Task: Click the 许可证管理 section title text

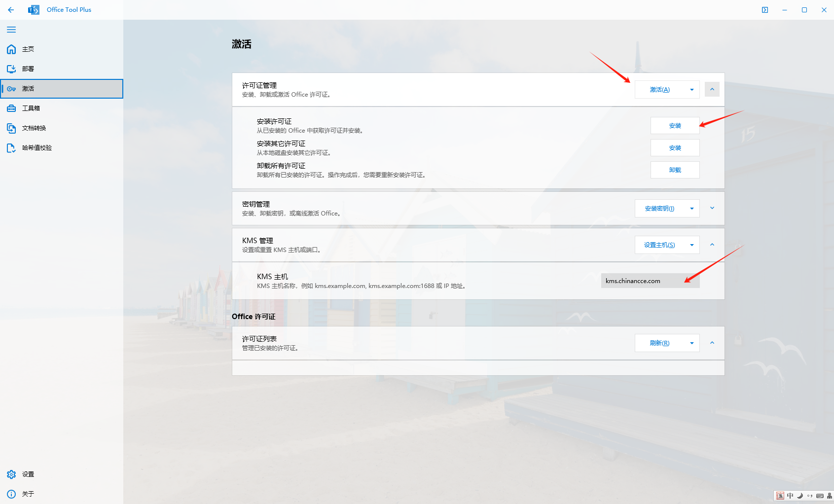Action: pos(259,86)
